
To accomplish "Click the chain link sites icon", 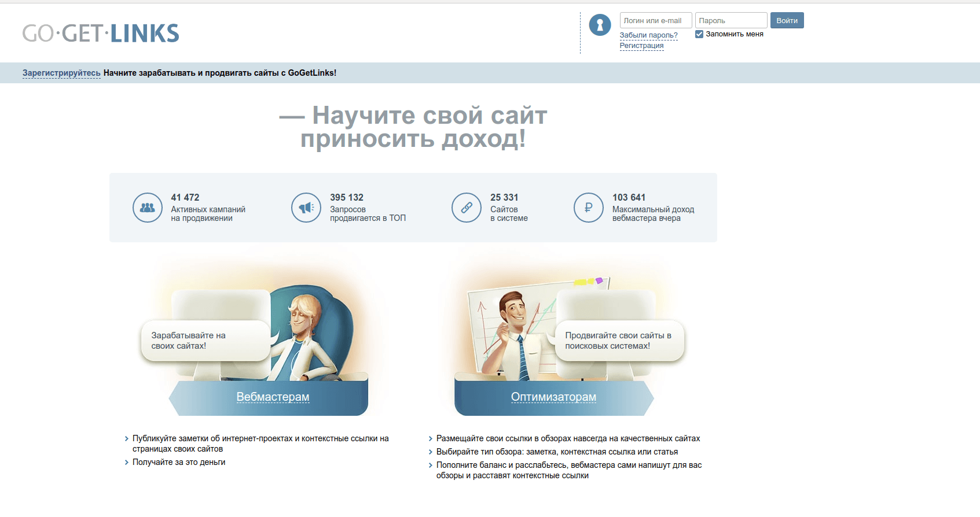I will pos(467,208).
